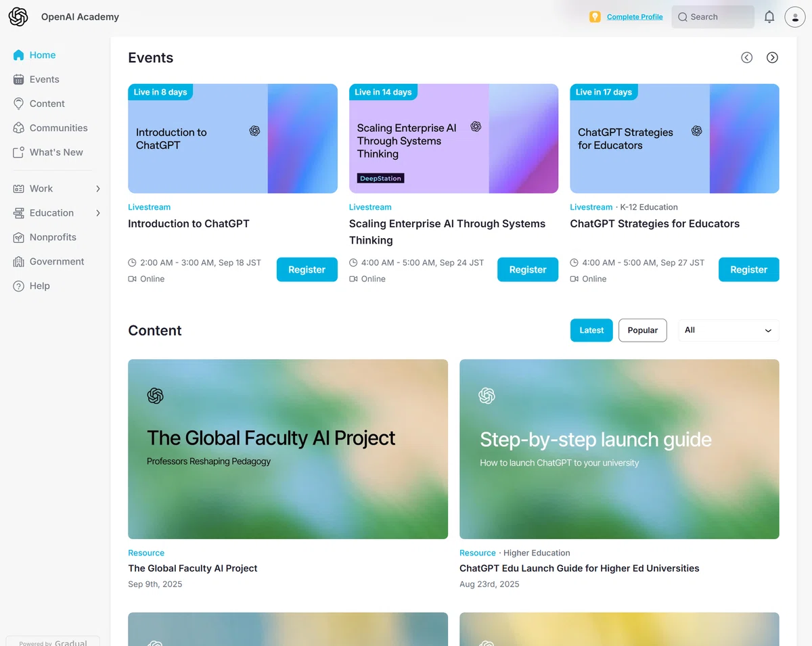Select the Popular content filter
The image size is (812, 646).
tap(643, 330)
